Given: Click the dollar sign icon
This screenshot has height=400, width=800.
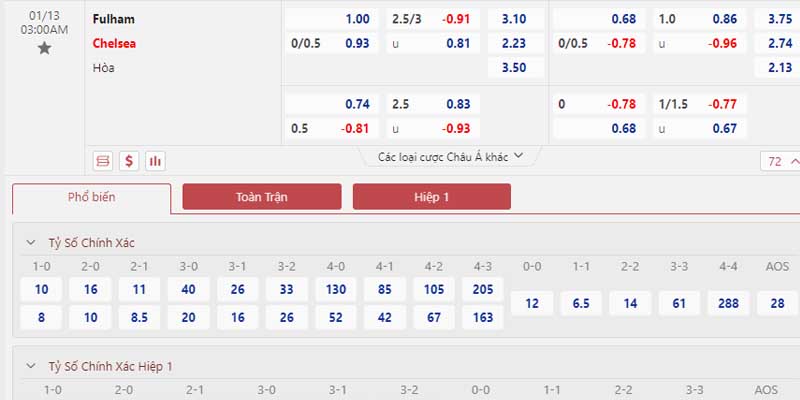Looking at the screenshot, I should pos(129,161).
